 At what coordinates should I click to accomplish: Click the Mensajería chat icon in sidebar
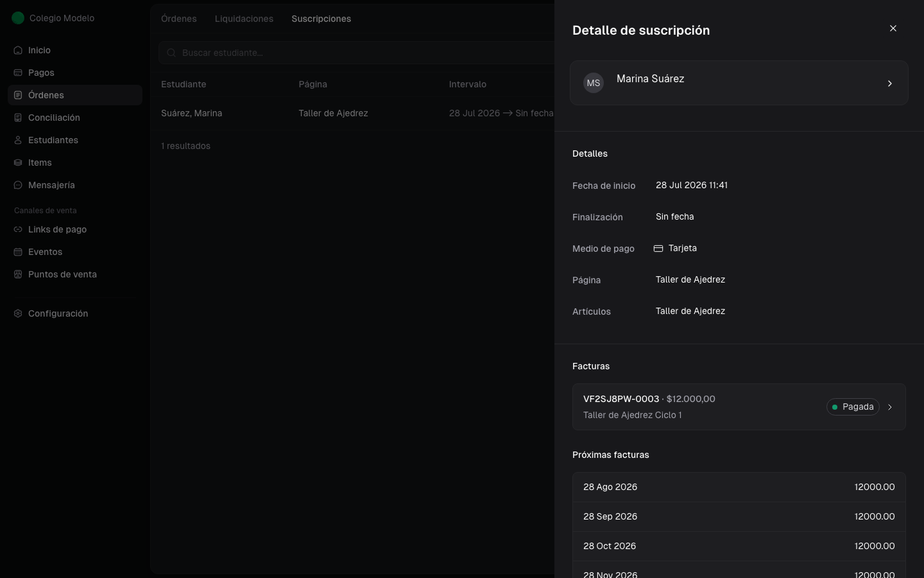(x=18, y=185)
